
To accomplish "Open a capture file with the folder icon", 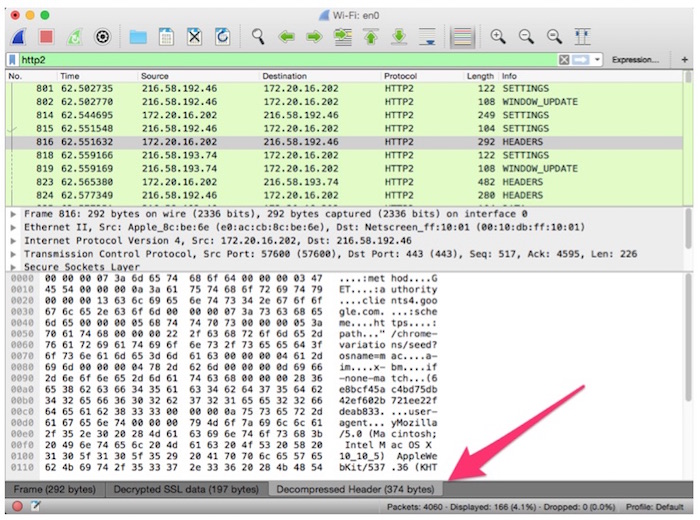I will point(138,37).
